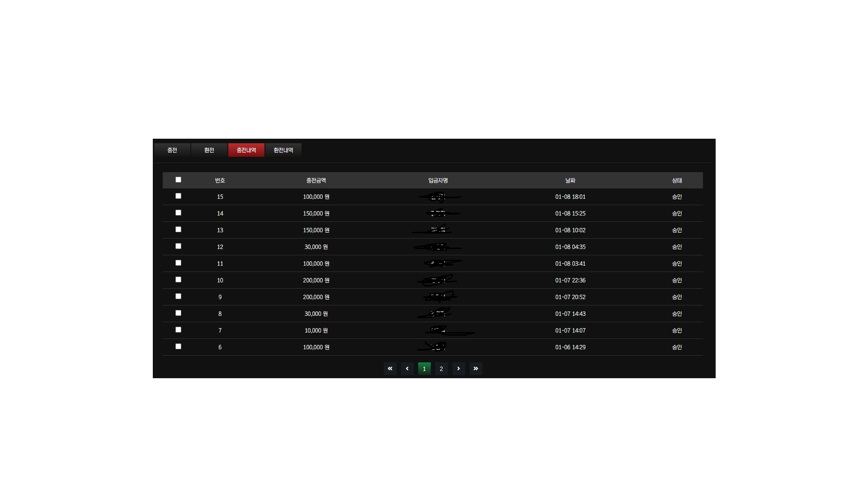
Task: Check the box for row number 6
Action: (178, 346)
